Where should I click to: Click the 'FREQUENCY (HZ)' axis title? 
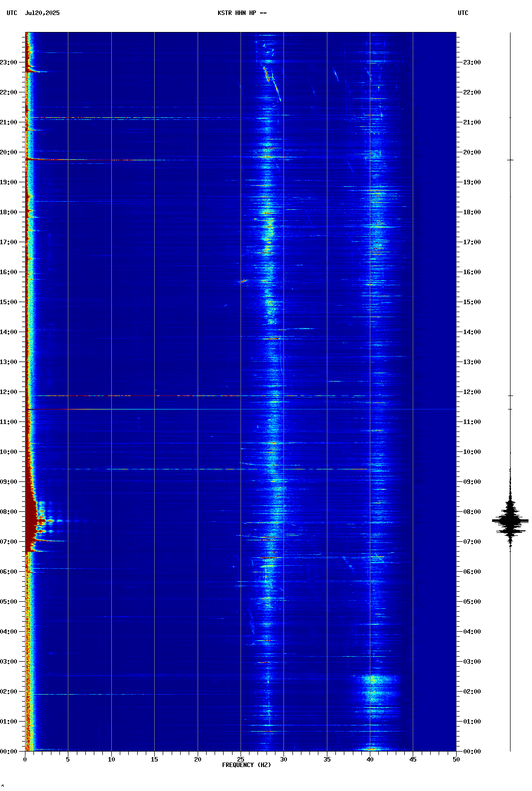[x=247, y=765]
